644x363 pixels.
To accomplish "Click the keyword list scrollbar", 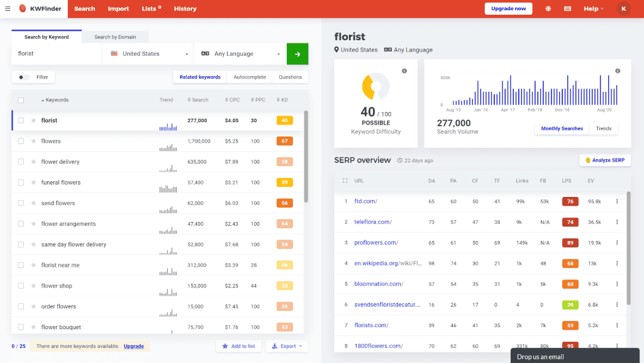I will 306,156.
